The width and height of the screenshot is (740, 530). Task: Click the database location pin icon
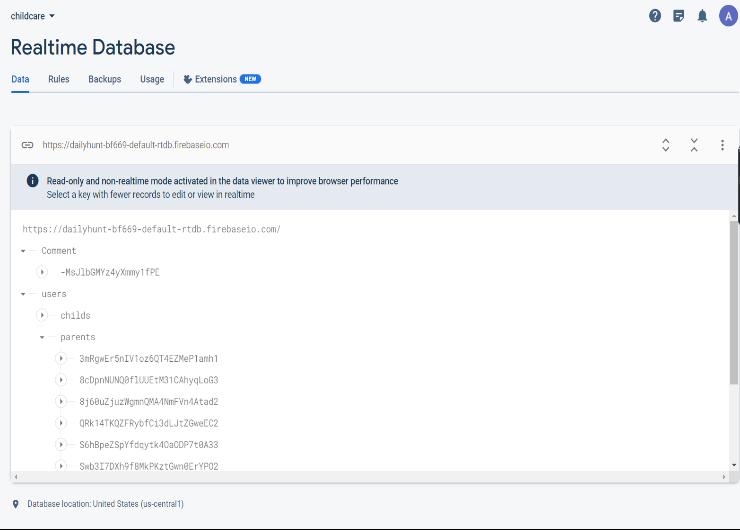tap(16, 504)
